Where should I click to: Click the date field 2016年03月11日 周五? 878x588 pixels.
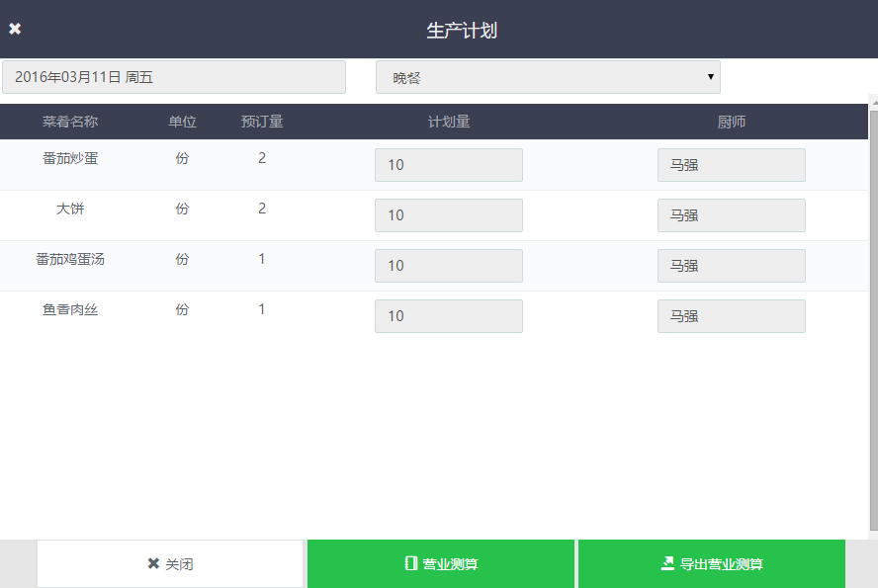coord(174,77)
